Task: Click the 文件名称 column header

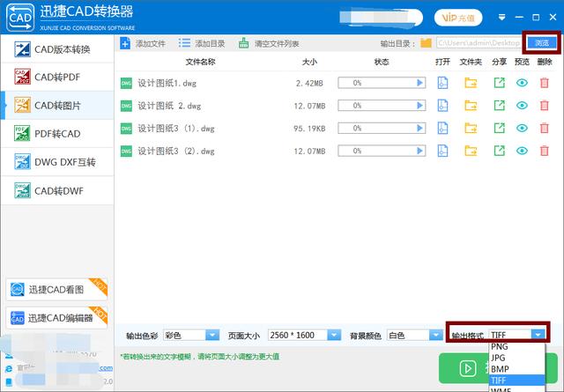Action: 200,62
